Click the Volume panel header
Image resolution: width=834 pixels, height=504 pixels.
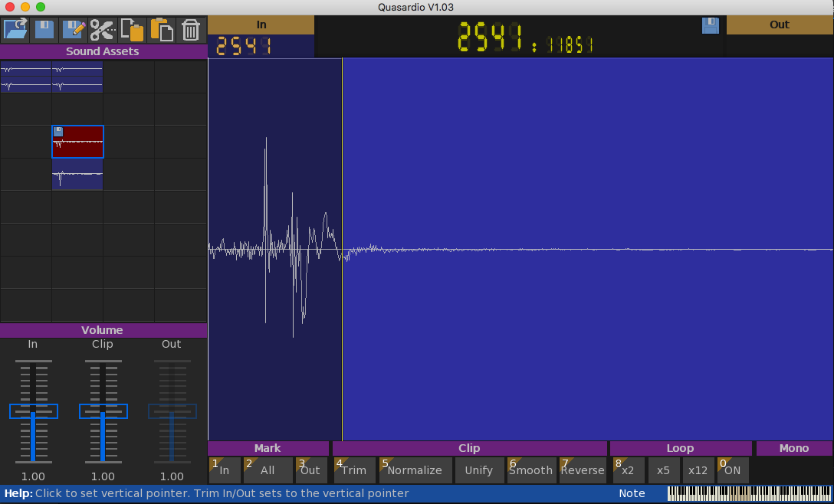point(103,330)
